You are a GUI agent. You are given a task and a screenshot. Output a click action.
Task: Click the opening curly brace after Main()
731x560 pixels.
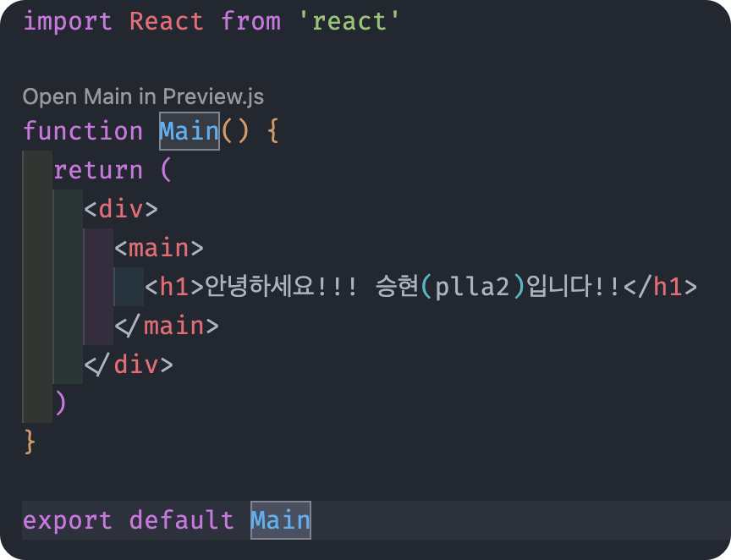273,131
